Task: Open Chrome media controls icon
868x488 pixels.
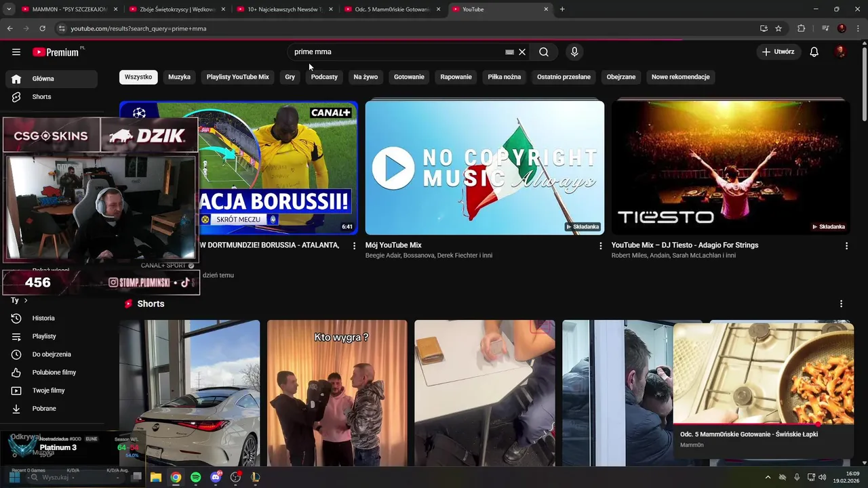Action: click(x=825, y=28)
